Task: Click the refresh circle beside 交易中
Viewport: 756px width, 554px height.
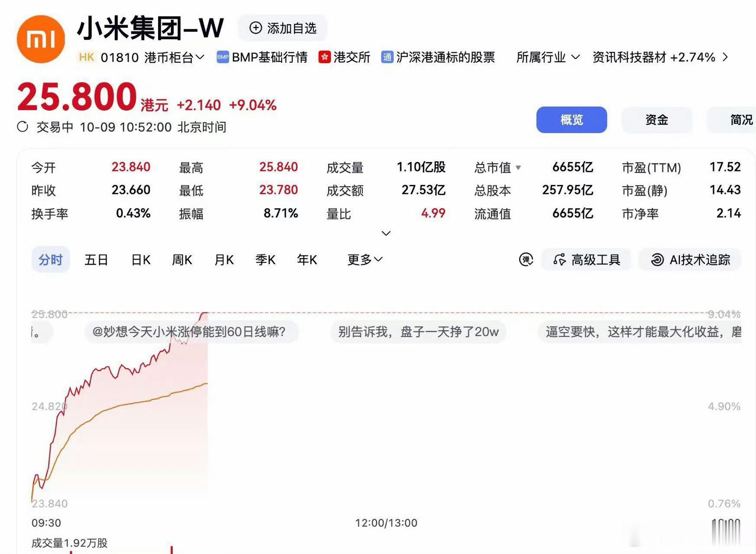Action: pos(23,127)
